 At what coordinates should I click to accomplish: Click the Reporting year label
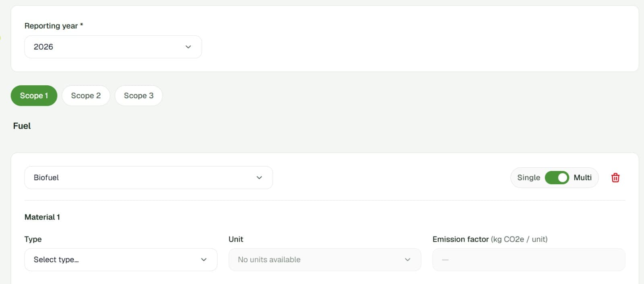[54, 26]
